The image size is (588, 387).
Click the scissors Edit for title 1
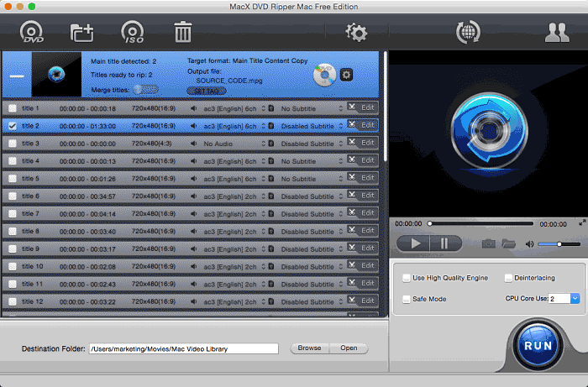(x=362, y=107)
